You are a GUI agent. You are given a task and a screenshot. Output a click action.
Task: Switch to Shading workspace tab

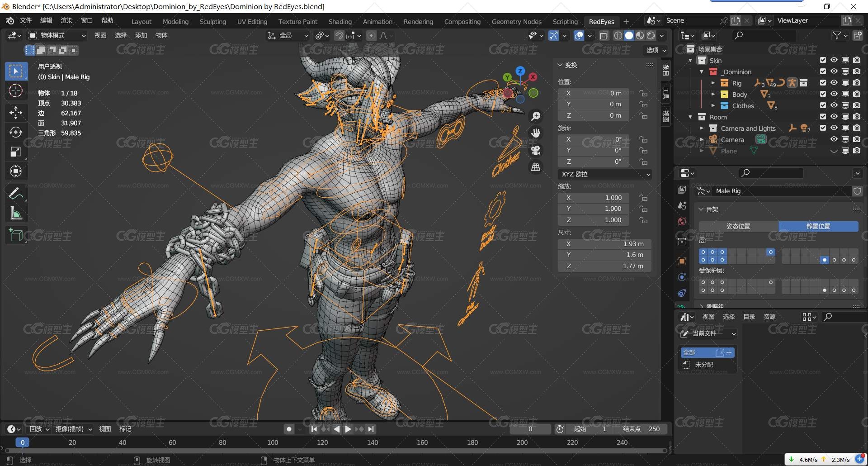click(x=340, y=22)
